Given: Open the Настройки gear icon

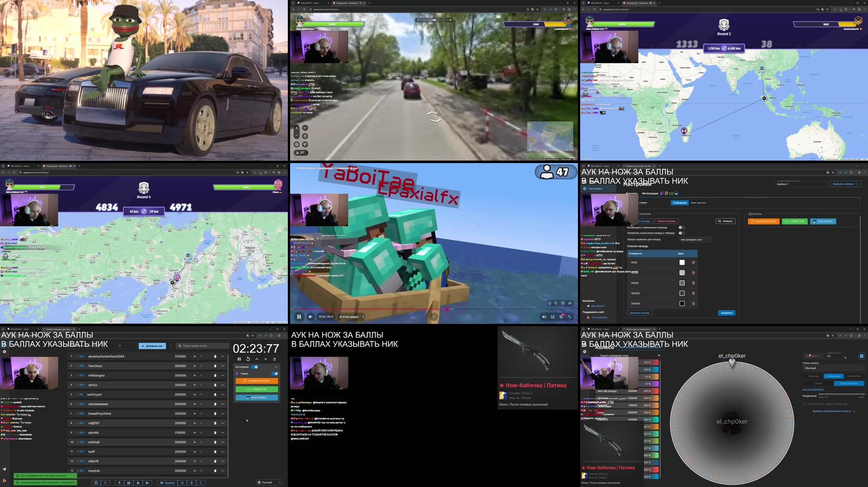Looking at the screenshot, I should [584, 188].
